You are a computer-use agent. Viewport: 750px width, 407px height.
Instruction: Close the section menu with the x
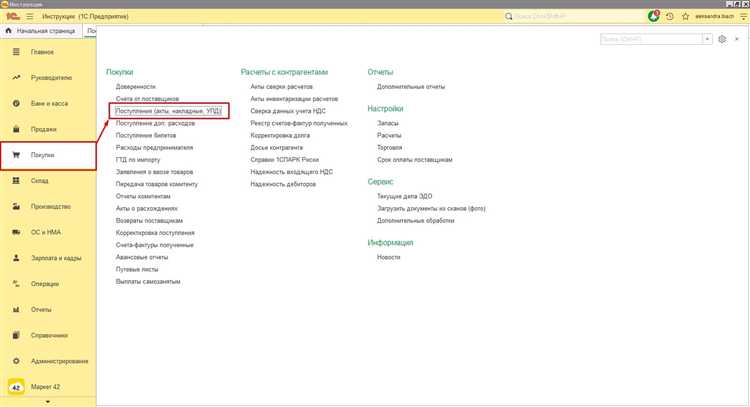point(737,39)
